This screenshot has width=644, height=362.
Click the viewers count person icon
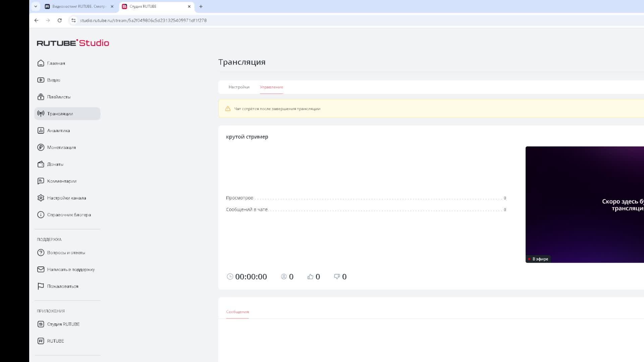pyautogui.click(x=284, y=277)
